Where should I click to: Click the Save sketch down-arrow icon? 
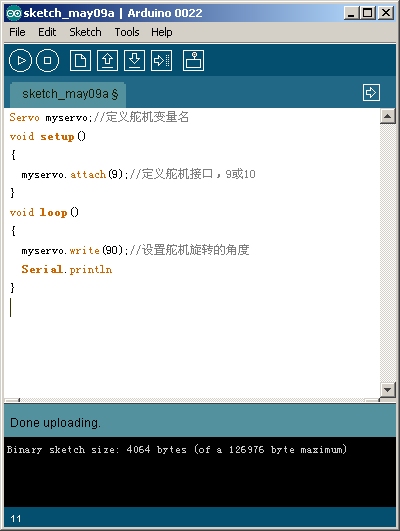click(134, 61)
